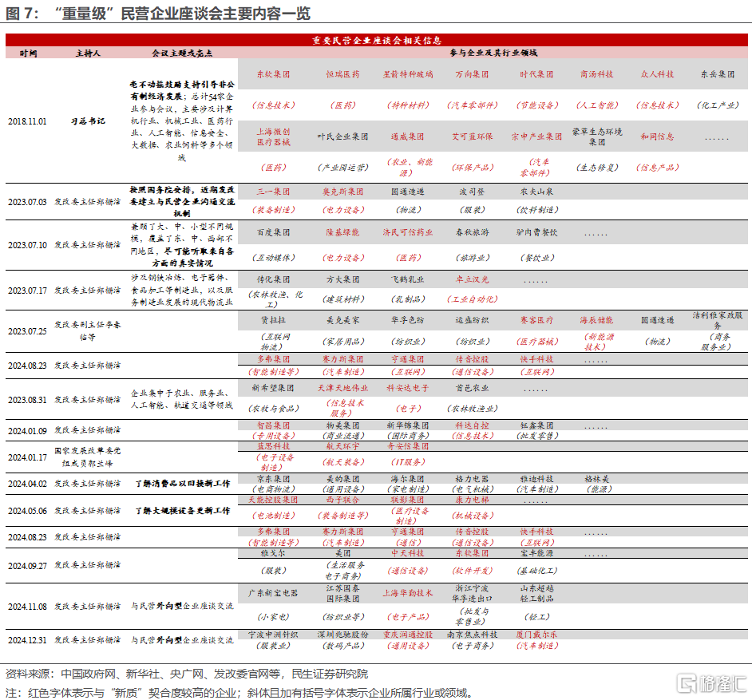Click the company 新希望集团
Screen dimensions: 752x700
[273, 388]
